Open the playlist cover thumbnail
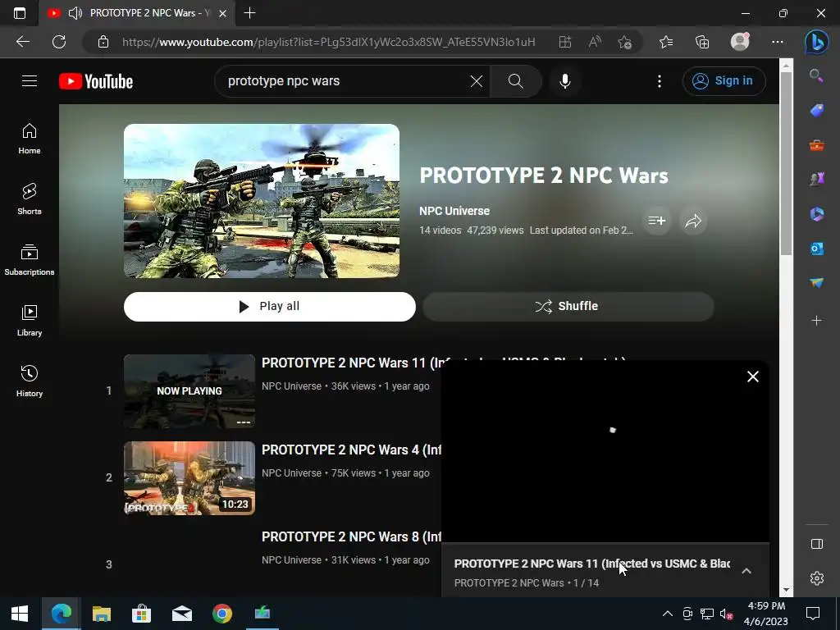Image resolution: width=840 pixels, height=630 pixels. click(x=262, y=201)
